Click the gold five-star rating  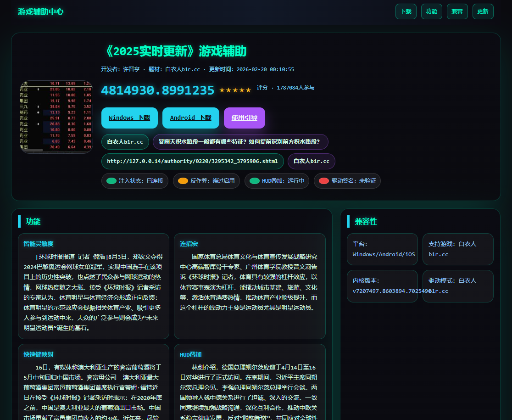[x=235, y=90]
